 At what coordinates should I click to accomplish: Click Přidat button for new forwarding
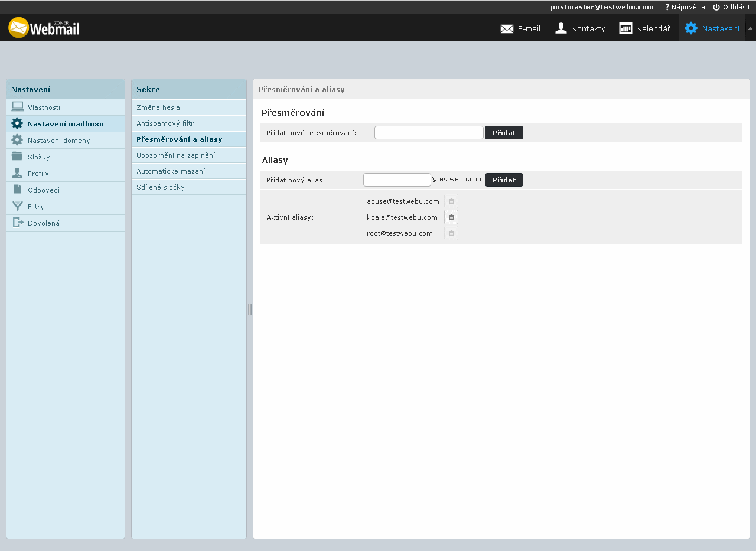coord(504,133)
